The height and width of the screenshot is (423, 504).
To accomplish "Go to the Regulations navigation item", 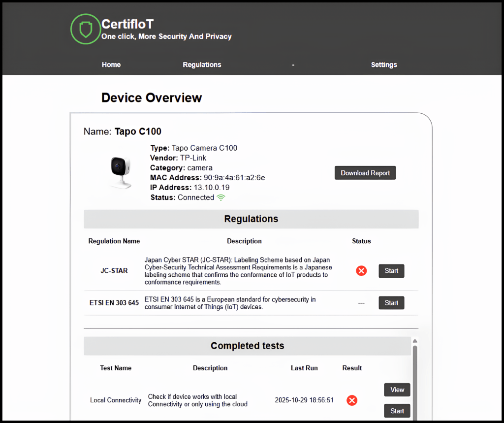I will coord(202,65).
